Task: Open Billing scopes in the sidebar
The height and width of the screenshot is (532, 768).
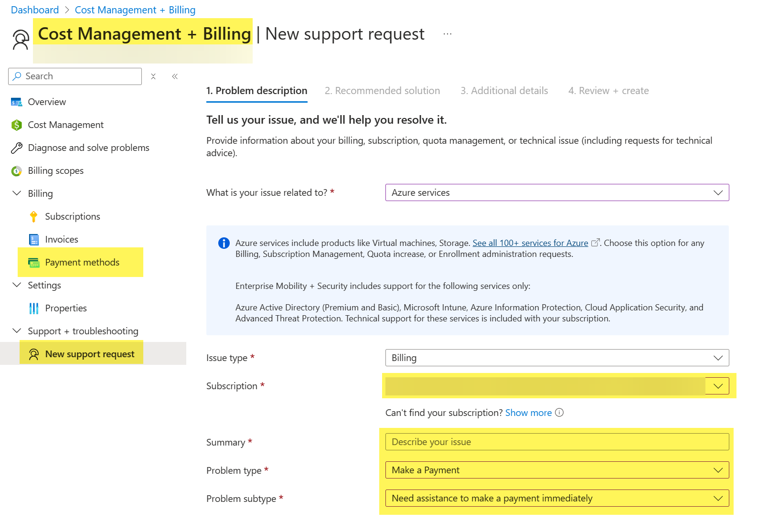Action: point(56,171)
